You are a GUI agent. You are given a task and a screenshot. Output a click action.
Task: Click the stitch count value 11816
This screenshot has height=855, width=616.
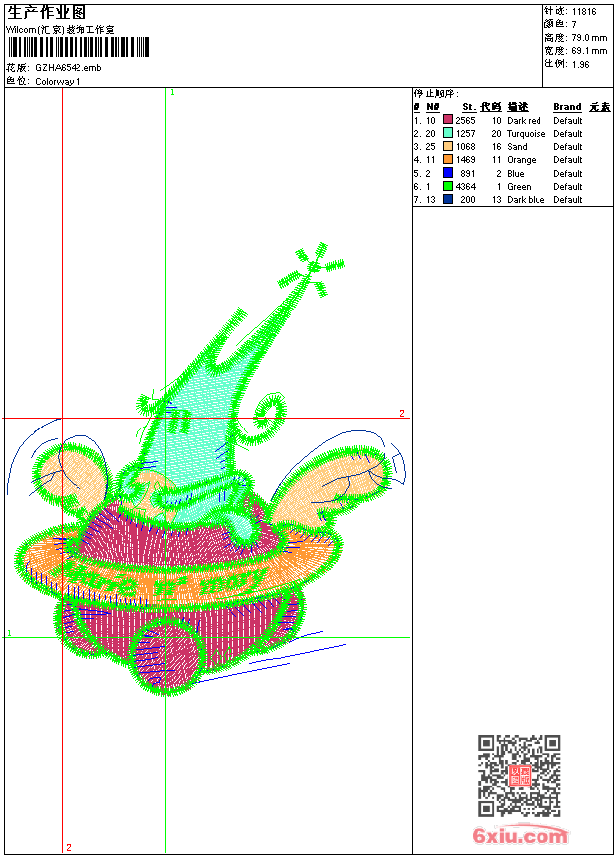(584, 12)
